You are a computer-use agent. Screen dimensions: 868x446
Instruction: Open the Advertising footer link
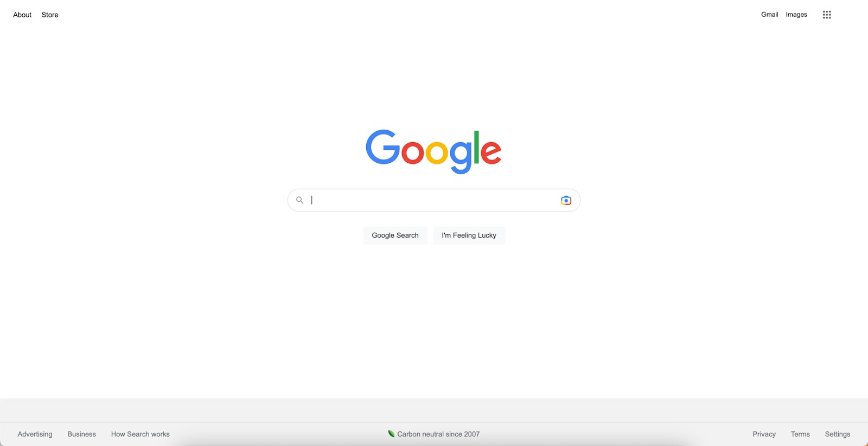[35, 434]
